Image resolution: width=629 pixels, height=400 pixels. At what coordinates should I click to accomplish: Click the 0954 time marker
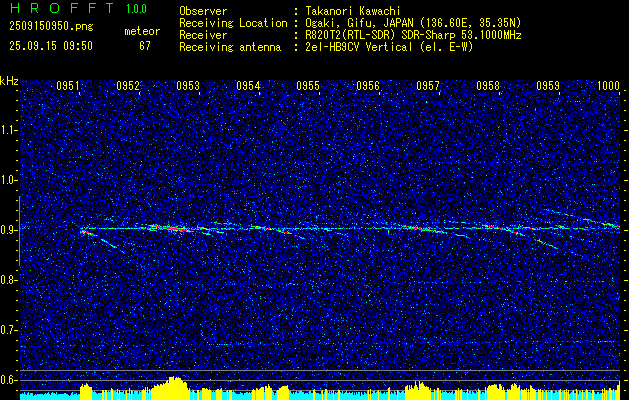tap(248, 86)
